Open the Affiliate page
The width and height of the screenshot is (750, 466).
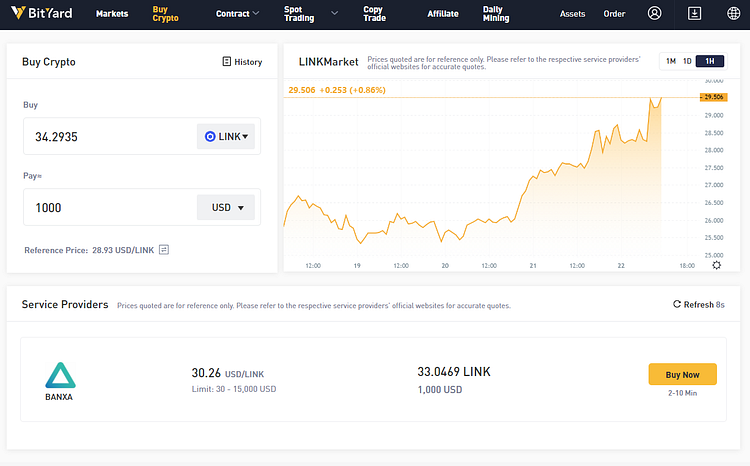[x=443, y=13]
